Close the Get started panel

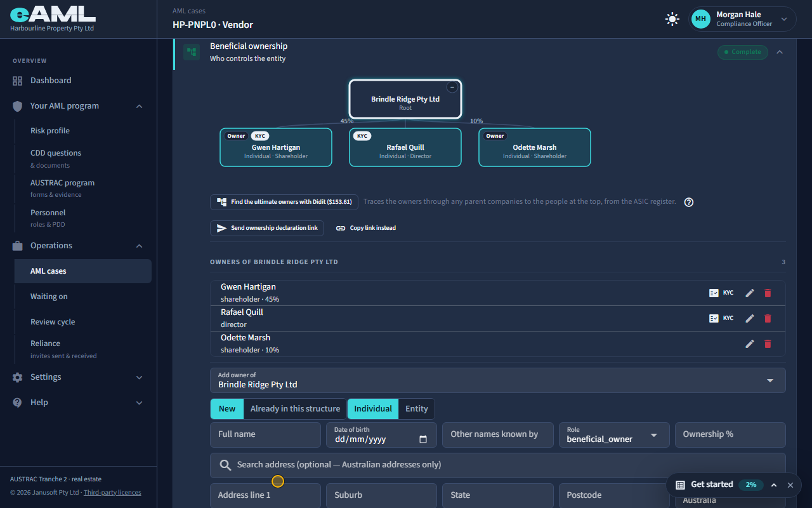click(790, 485)
